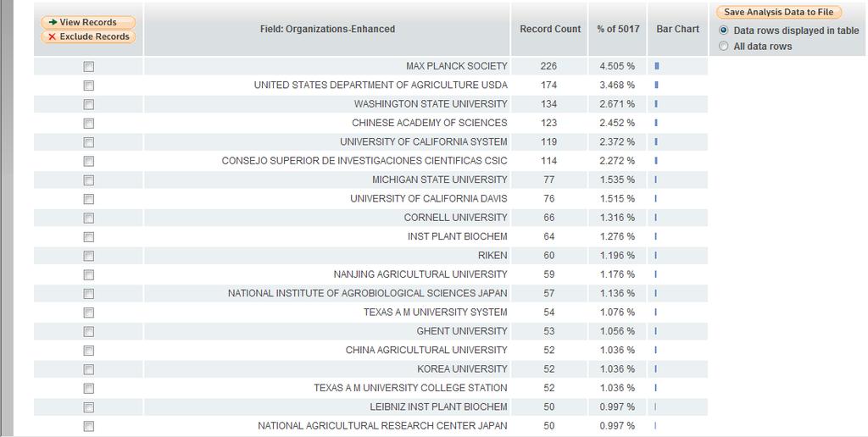Click the '% of 5017' column header

pos(618,29)
